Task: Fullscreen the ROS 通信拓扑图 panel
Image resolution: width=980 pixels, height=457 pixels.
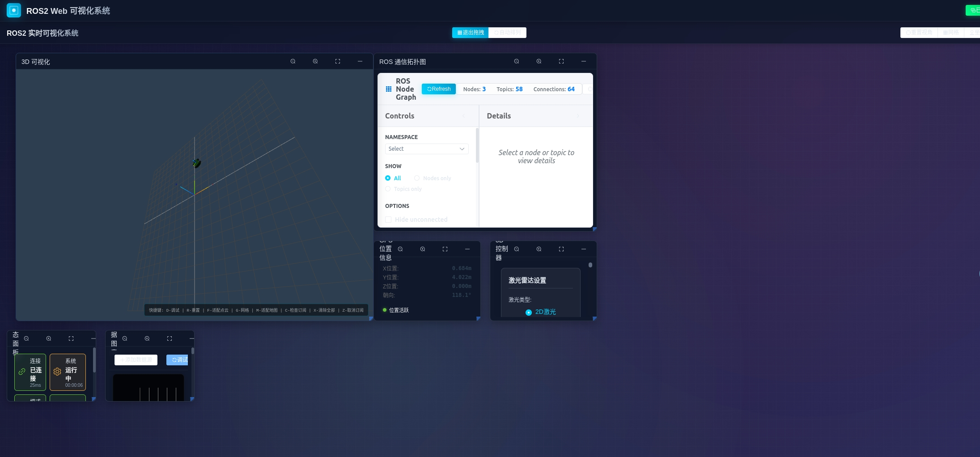Action: (x=561, y=61)
